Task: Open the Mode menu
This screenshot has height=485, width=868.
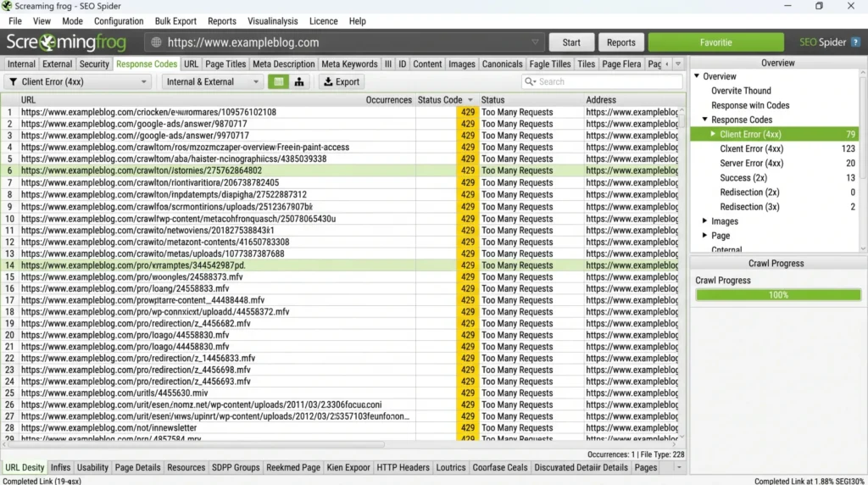Action: 72,21
